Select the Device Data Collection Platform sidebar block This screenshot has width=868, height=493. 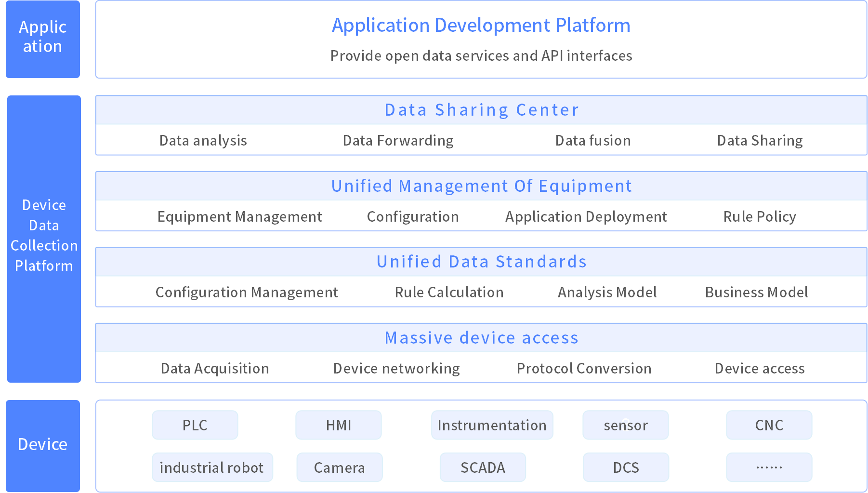pos(44,239)
